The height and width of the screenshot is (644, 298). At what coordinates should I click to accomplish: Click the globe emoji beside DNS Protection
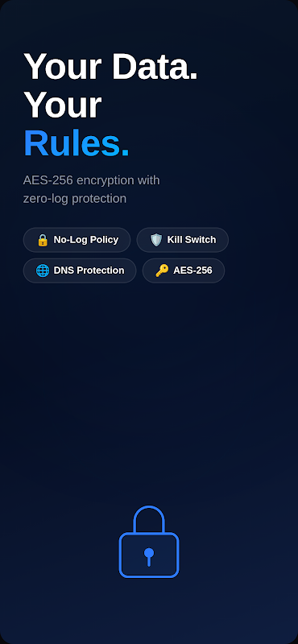point(43,270)
